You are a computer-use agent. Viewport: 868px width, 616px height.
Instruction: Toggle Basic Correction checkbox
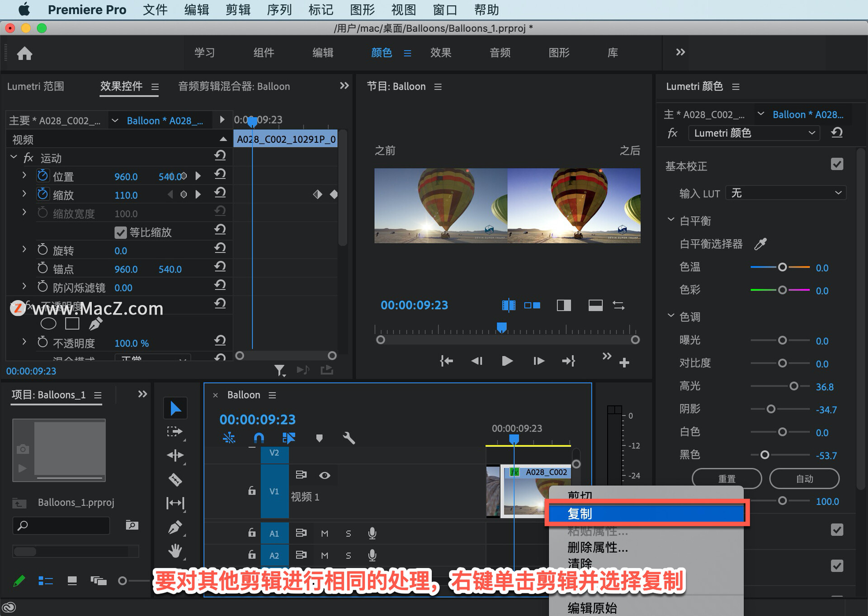(x=837, y=164)
